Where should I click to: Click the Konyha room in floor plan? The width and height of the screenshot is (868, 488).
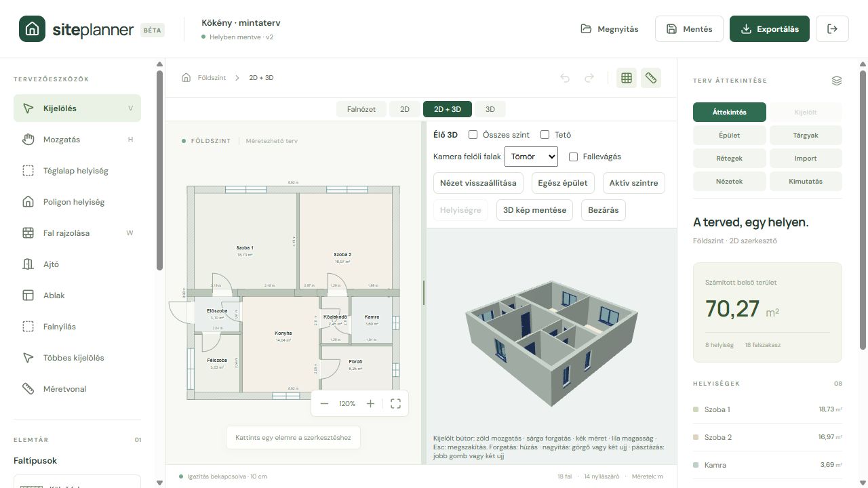[283, 344]
